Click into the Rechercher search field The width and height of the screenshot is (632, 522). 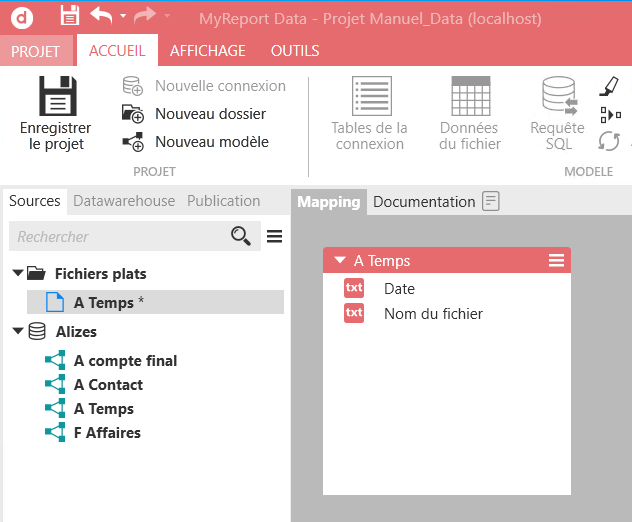coord(118,237)
